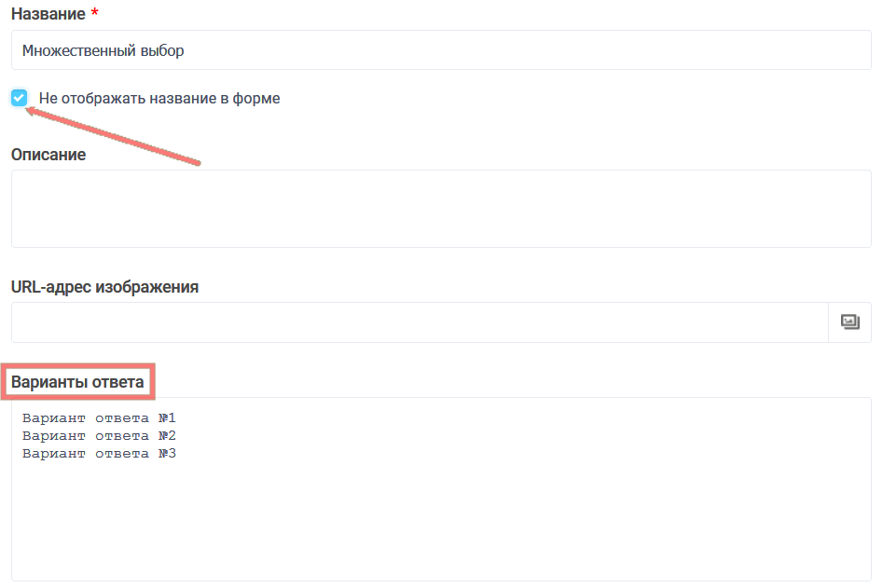Open the image picker beside URL field
Screen dimensions: 883x588
point(849,322)
